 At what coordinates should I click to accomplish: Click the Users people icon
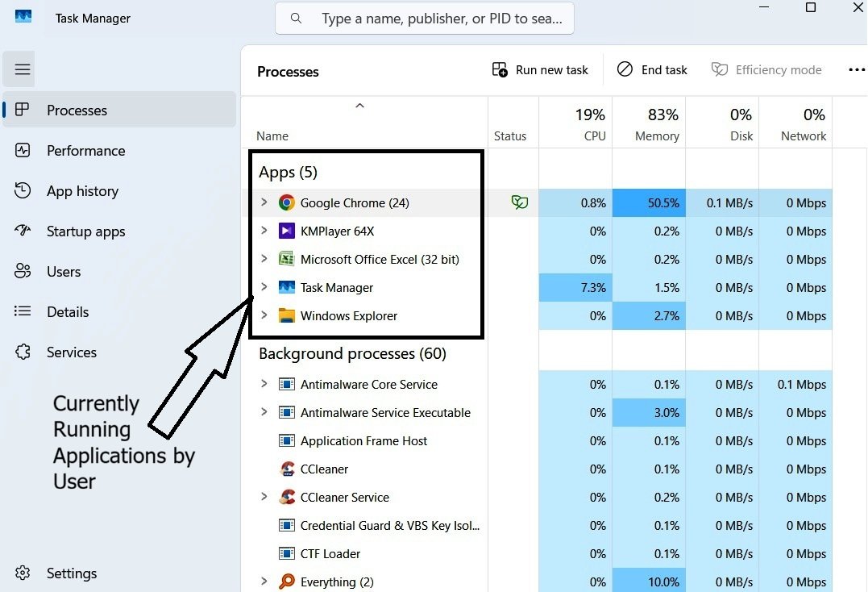coord(23,271)
